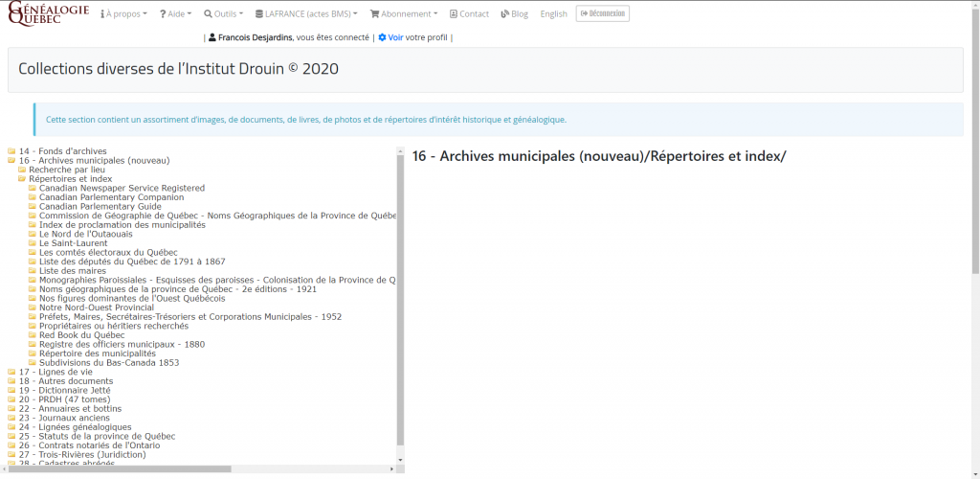Screen dimensions: 980x479
Task: Open the À propos dropdown menu
Action: coord(124,14)
